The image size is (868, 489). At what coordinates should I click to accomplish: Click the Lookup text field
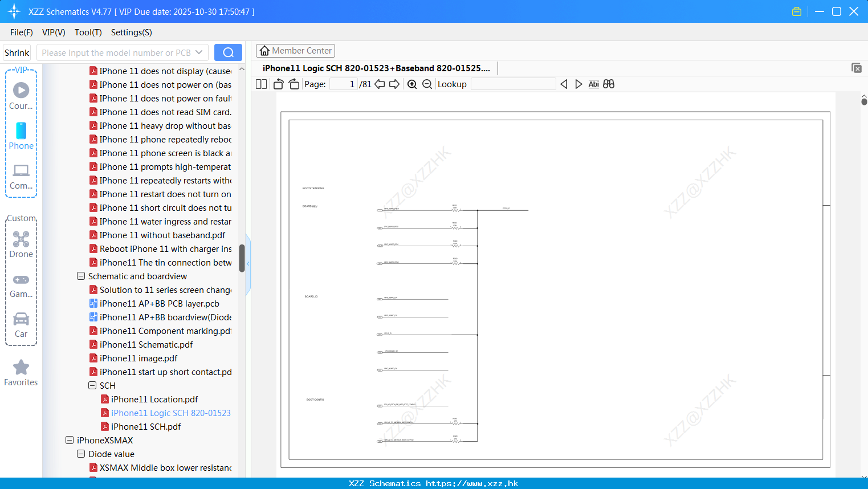tap(513, 84)
